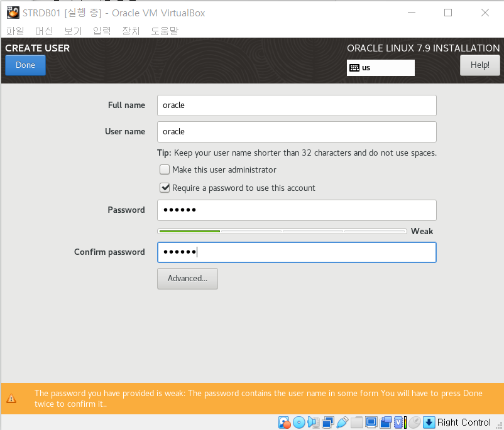Open the 입력 menu
The height and width of the screenshot is (430, 504).
[x=102, y=31]
